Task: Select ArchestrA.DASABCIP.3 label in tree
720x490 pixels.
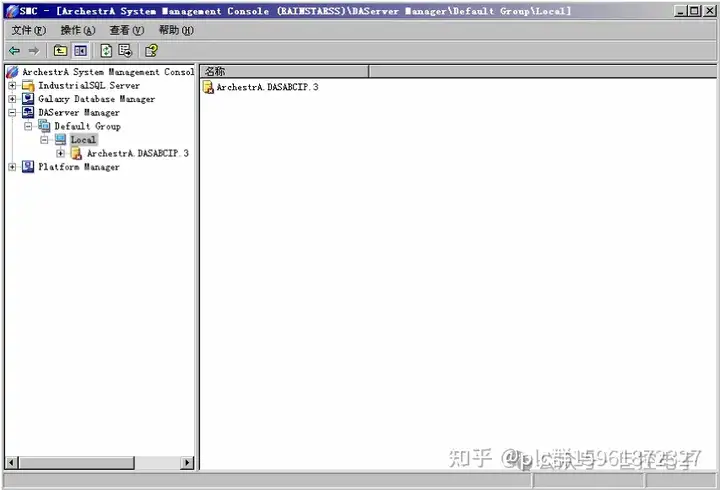Action: (138, 153)
